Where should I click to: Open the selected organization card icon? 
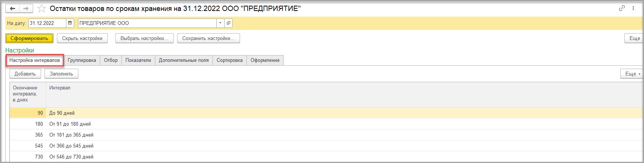click(x=228, y=23)
